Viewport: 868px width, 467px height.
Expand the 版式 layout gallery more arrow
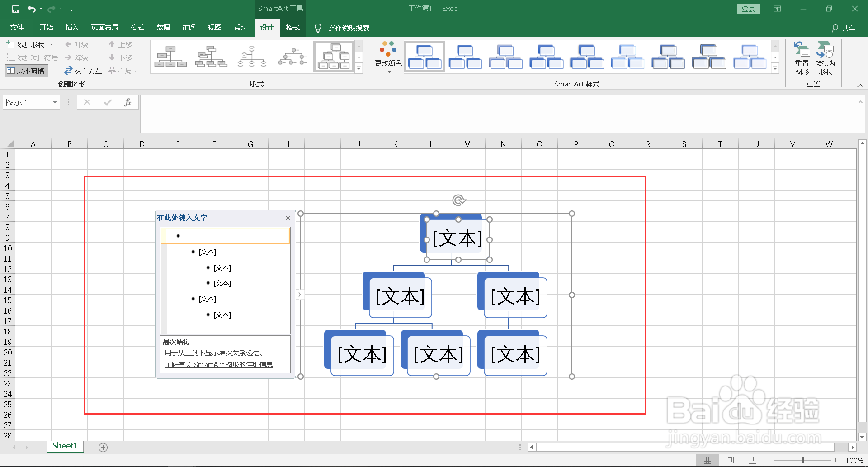pyautogui.click(x=359, y=68)
